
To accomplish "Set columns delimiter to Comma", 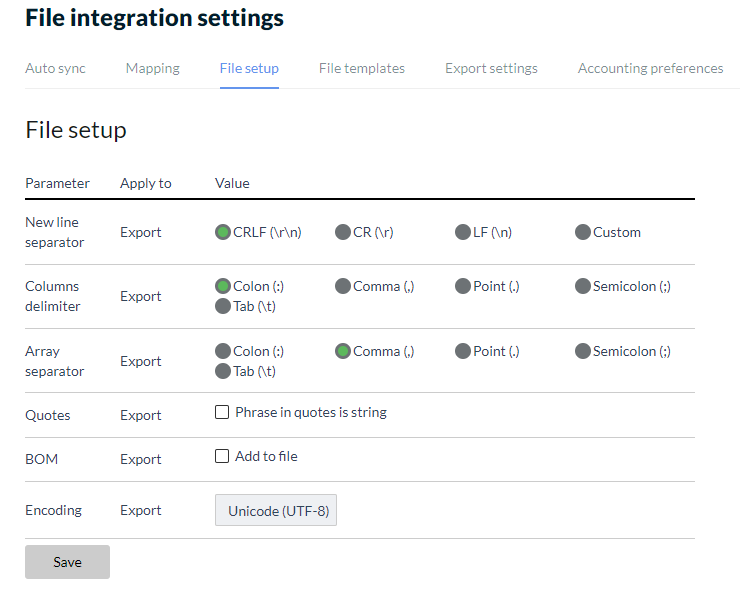I will 343,286.
